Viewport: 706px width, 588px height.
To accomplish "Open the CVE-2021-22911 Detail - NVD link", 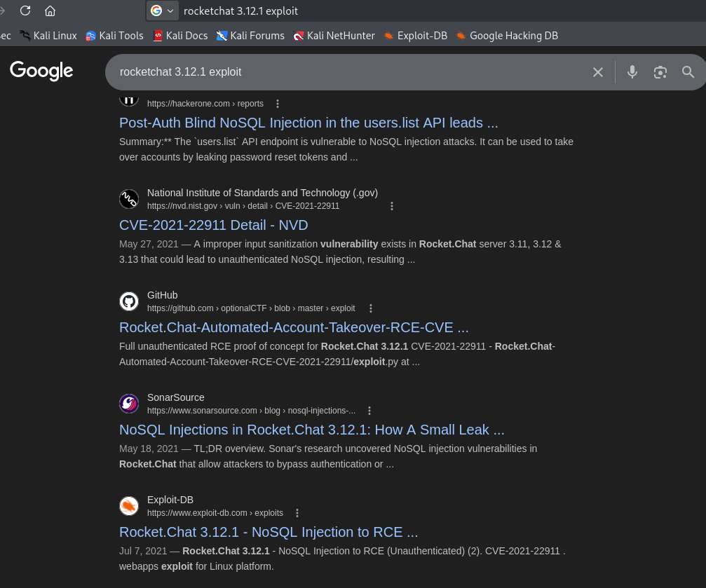I will [213, 225].
